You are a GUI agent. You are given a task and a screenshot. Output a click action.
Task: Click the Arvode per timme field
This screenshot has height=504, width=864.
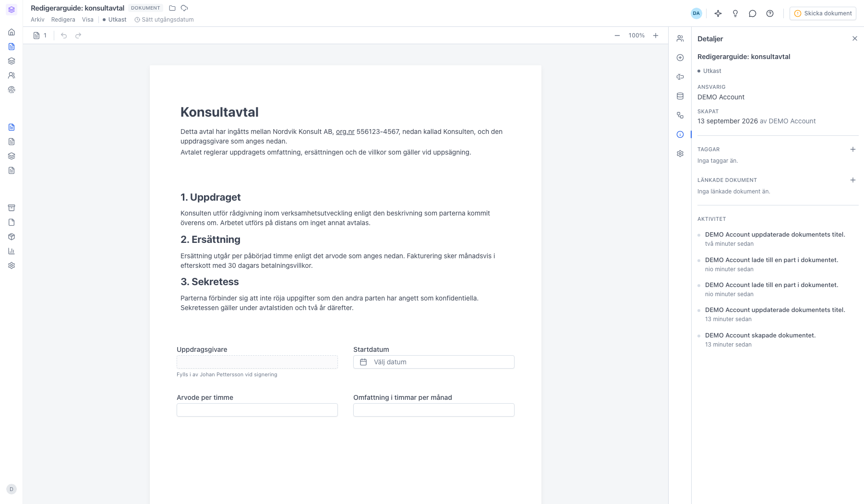click(257, 410)
